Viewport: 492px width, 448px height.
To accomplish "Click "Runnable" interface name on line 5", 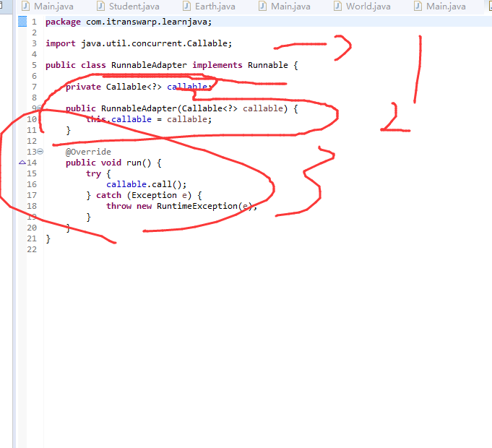I will tap(267, 65).
